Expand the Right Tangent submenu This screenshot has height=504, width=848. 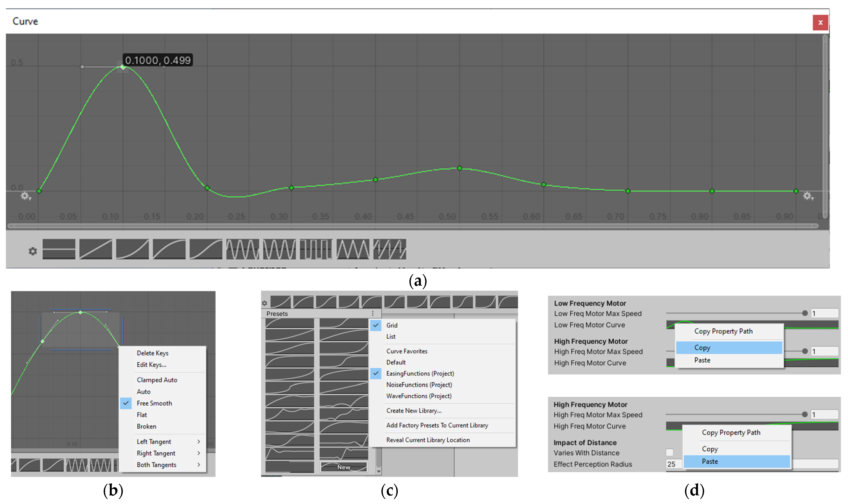pos(156,453)
